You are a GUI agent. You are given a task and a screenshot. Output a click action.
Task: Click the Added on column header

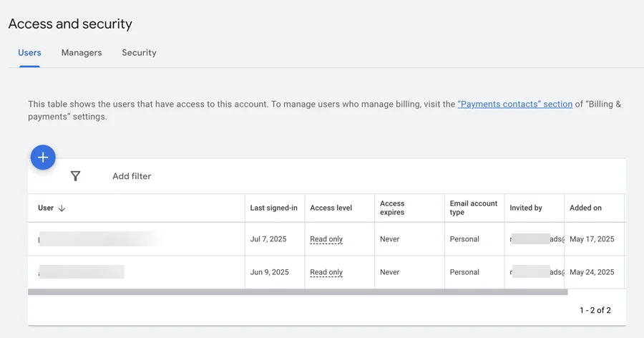[585, 208]
